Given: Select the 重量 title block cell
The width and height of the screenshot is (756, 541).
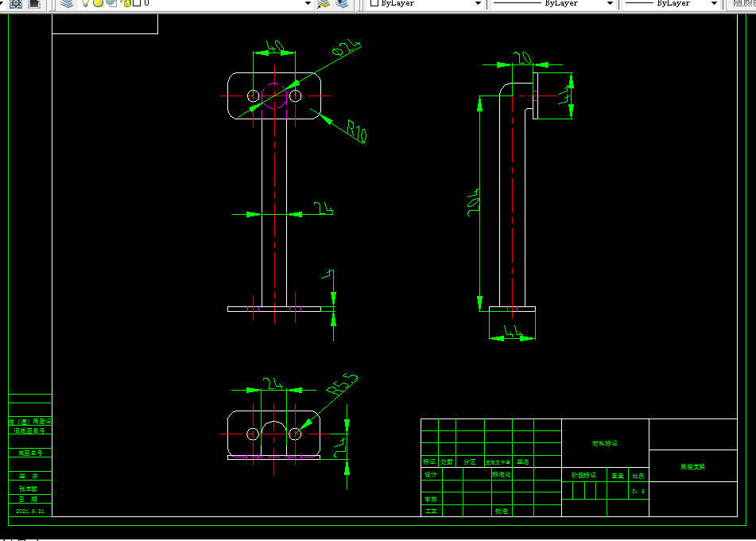Looking at the screenshot, I should coord(618,476).
